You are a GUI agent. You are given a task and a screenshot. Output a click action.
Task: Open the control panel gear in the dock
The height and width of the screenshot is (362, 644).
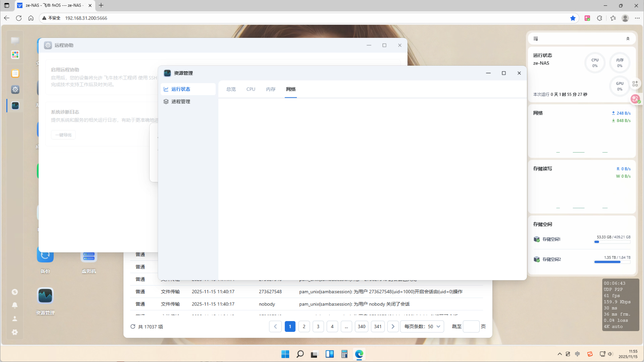(15, 89)
